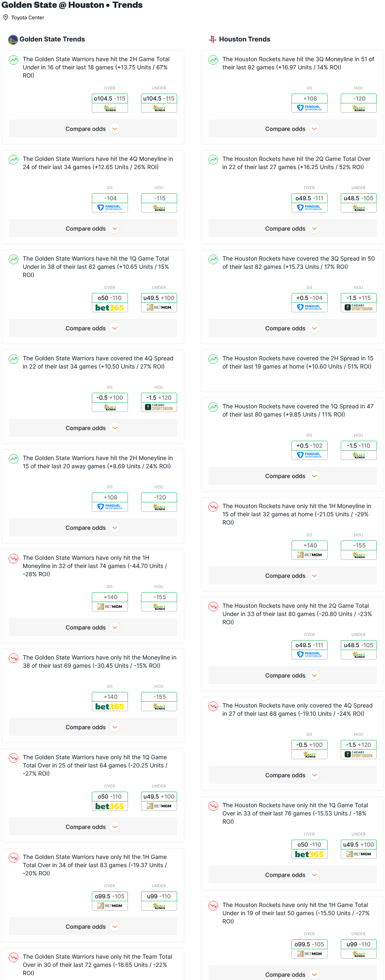Expand Compare odds under Rockets 1Q Spread trend
This screenshot has width=385, height=980.
coord(292,476)
